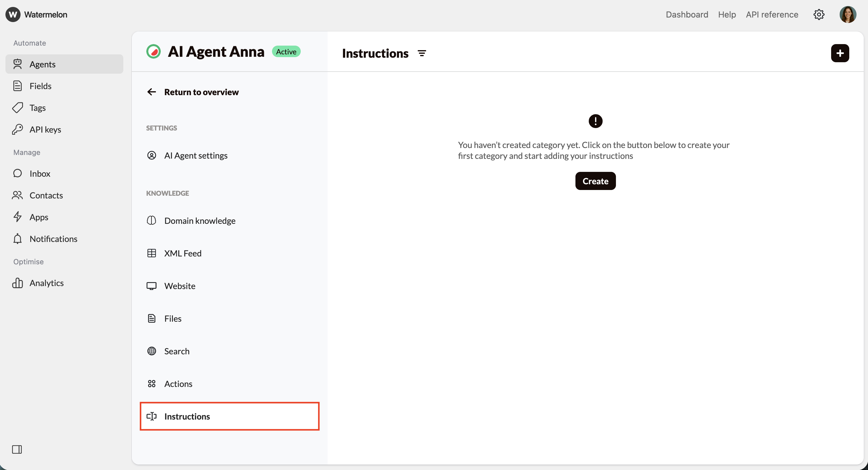Open the Search knowledge source
868x470 pixels.
coord(177,351)
